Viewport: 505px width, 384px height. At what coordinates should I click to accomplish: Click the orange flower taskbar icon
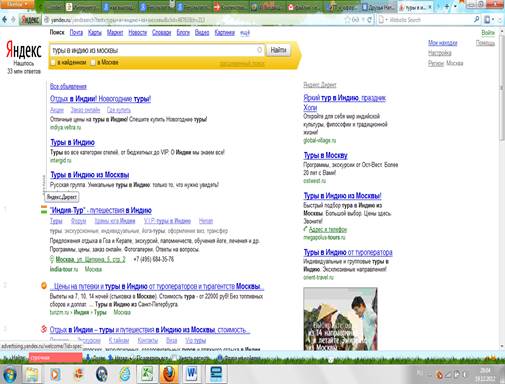tap(78, 374)
